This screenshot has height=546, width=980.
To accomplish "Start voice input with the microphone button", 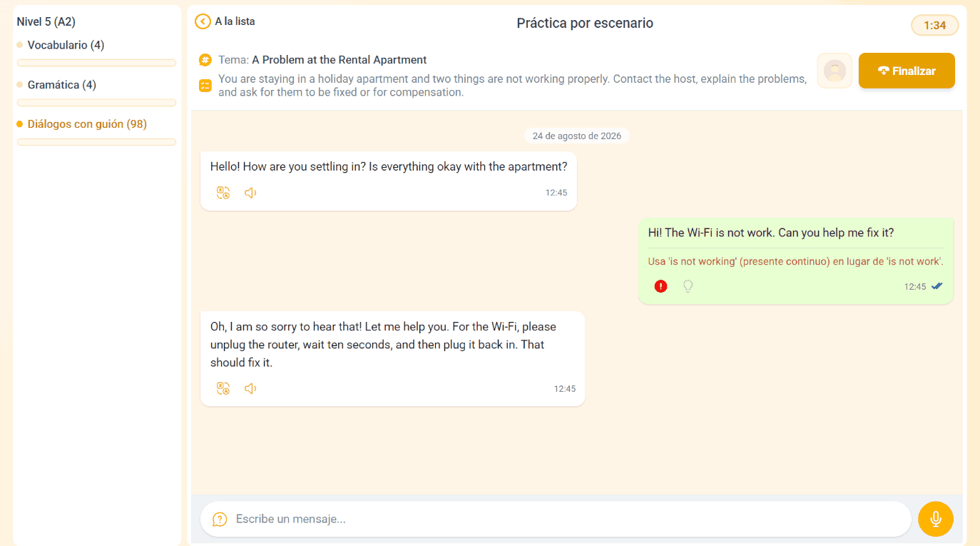I will 936,519.
